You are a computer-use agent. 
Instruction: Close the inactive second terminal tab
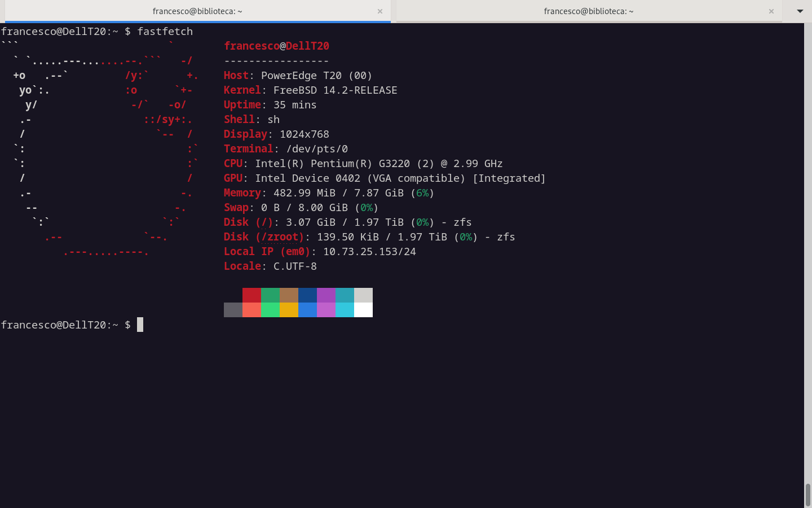coord(771,11)
